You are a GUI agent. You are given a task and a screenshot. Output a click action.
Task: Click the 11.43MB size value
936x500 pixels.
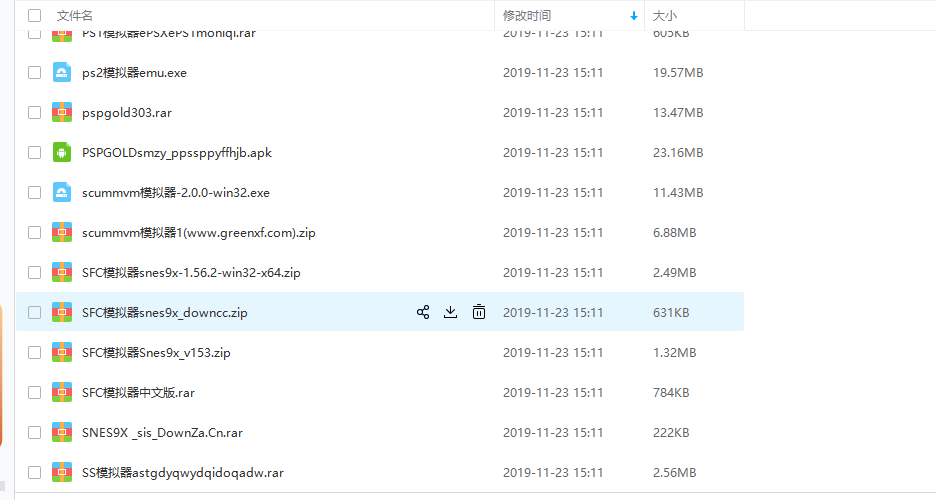click(678, 193)
